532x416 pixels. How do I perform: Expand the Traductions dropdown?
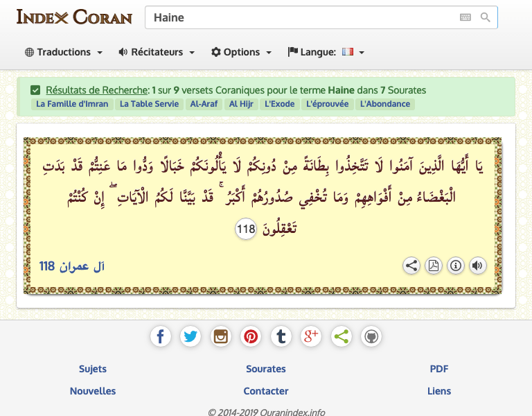64,52
